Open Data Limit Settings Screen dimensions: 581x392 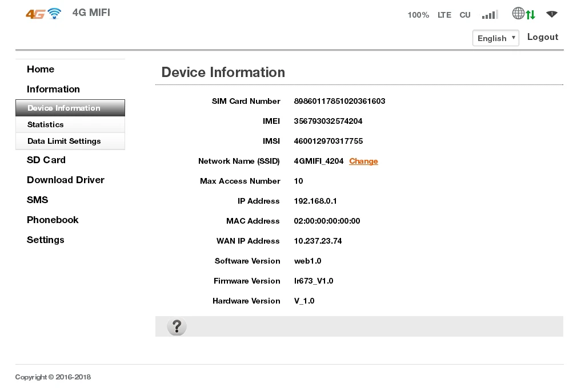pyautogui.click(x=64, y=141)
